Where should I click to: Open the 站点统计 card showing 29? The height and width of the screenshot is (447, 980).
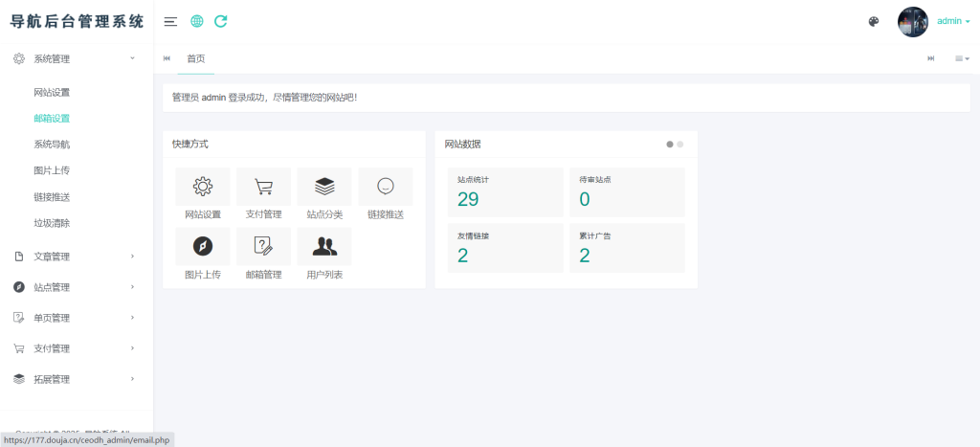click(505, 192)
